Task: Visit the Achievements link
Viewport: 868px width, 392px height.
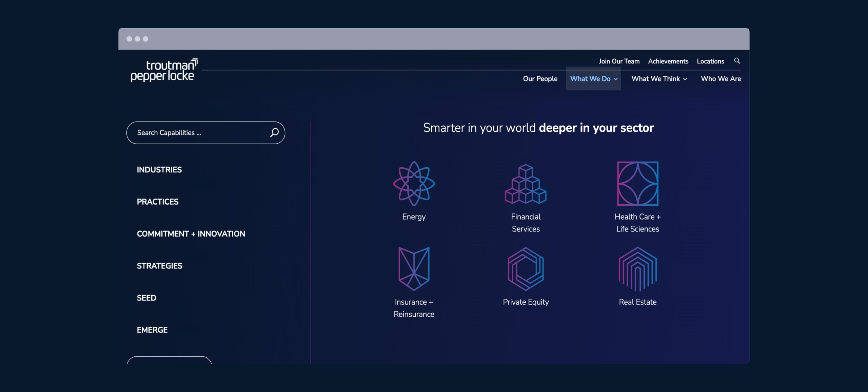Action: [668, 61]
